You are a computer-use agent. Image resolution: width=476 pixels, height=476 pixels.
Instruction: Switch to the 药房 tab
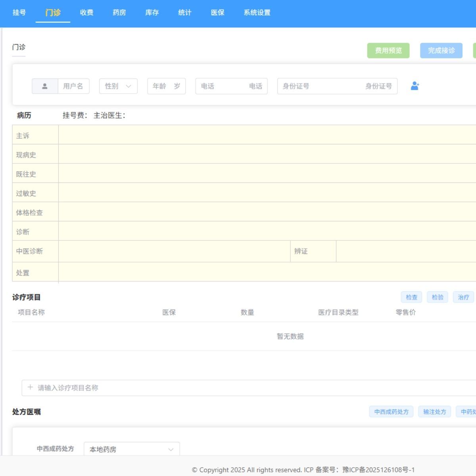click(x=119, y=13)
